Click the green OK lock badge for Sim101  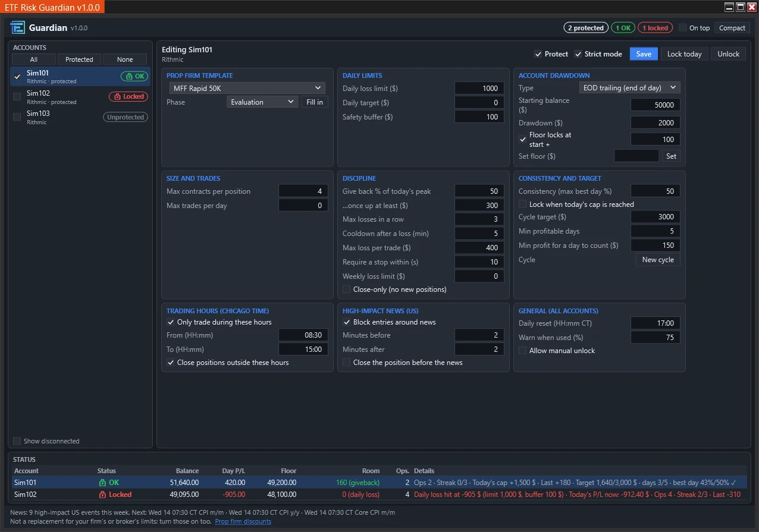pyautogui.click(x=134, y=76)
